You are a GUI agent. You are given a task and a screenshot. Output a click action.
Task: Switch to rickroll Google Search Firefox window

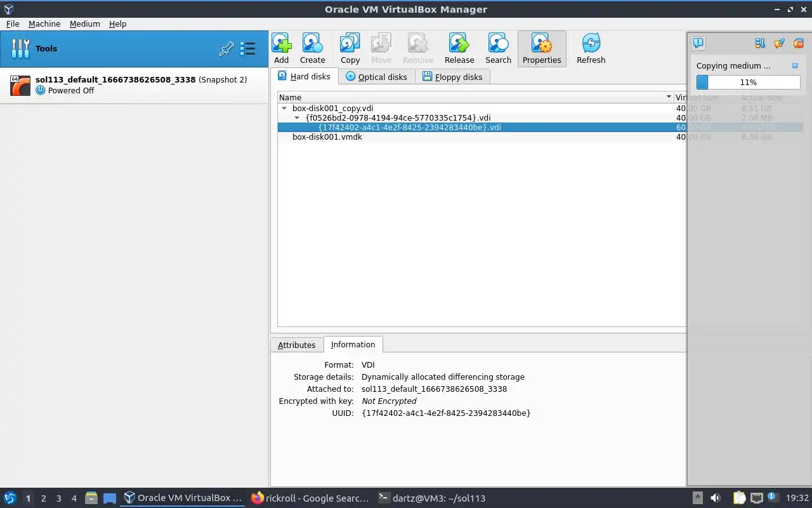point(310,498)
